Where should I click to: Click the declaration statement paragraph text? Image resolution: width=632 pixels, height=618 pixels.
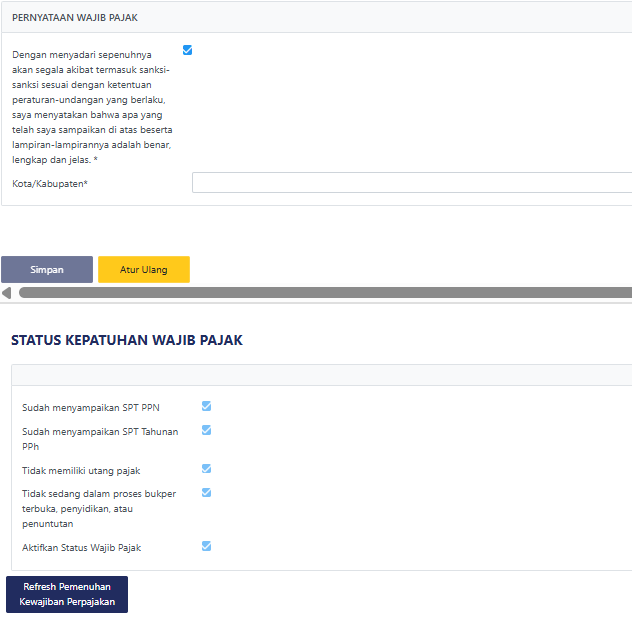coord(91,107)
